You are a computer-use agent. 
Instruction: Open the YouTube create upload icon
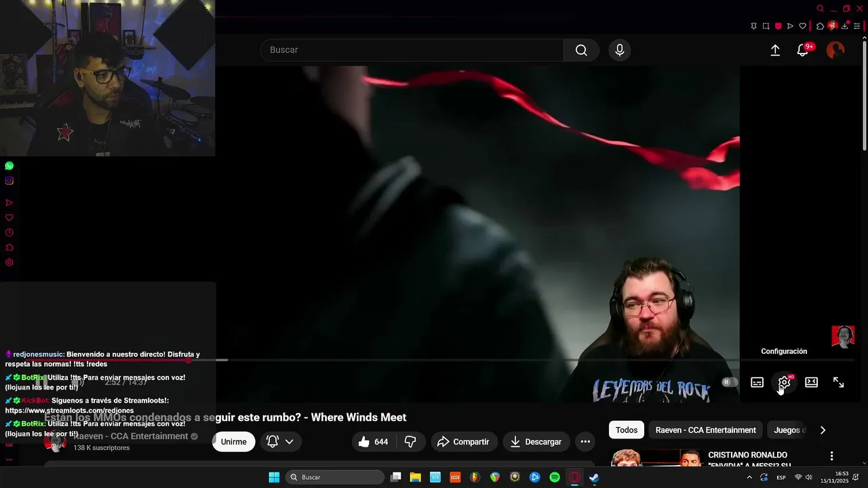[x=775, y=50]
